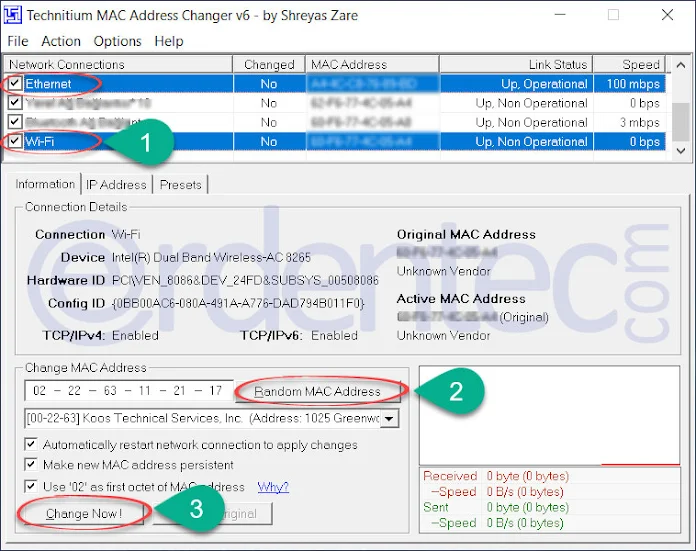Viewport: 696px width, 551px height.
Task: Click scroll down arrow of connections list
Action: 680,151
